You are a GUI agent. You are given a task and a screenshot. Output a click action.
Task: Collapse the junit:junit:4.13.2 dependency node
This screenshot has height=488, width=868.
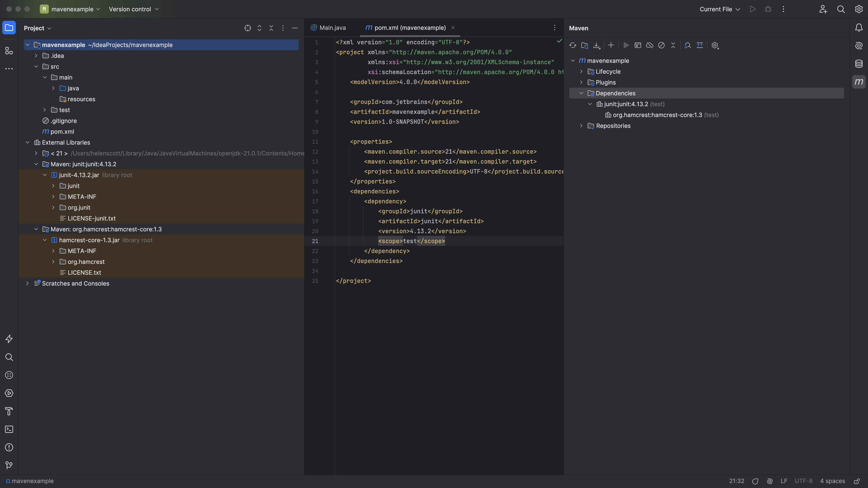tap(590, 104)
